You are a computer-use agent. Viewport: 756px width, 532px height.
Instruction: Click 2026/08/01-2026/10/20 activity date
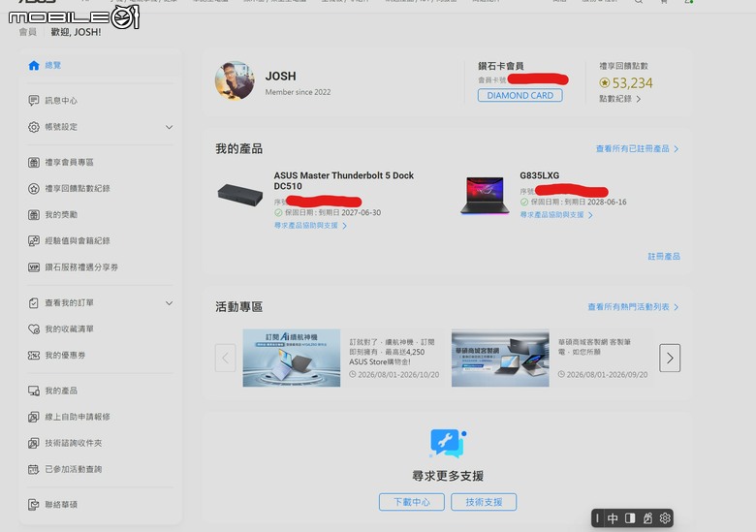pyautogui.click(x=398, y=375)
